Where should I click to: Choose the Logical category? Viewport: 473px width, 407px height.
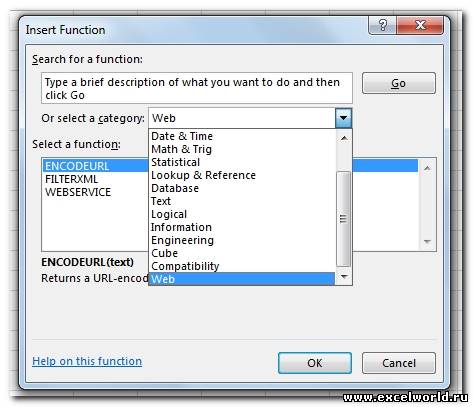[x=242, y=214]
